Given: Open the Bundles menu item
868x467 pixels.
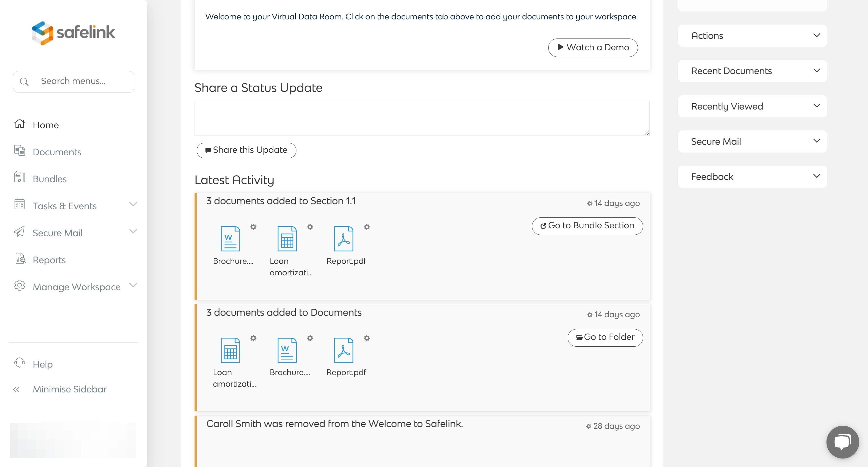Looking at the screenshot, I should click(49, 179).
